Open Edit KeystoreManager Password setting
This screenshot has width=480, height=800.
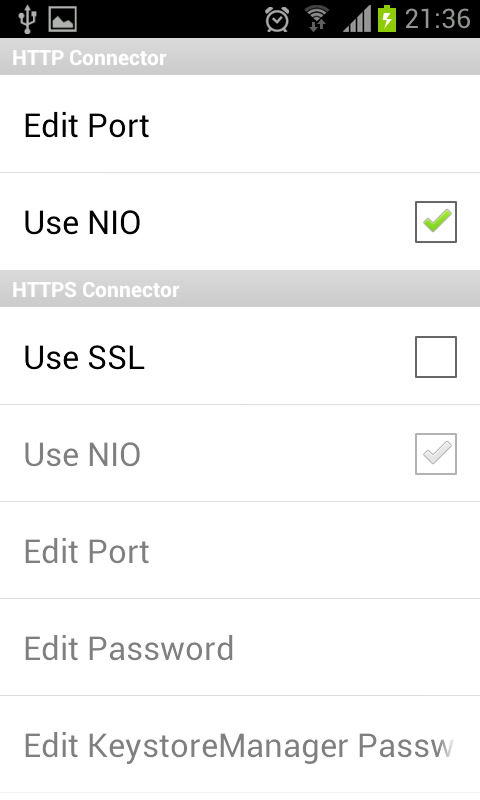point(240,745)
